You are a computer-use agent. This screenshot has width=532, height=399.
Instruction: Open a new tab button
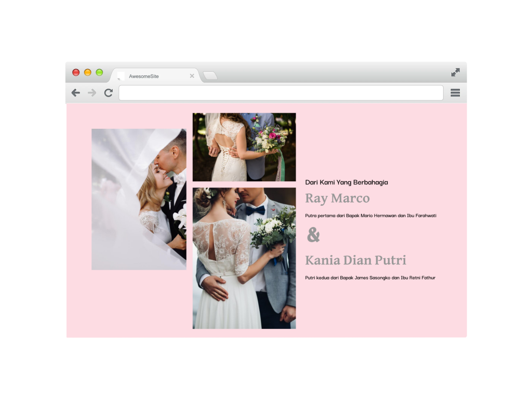click(x=210, y=75)
